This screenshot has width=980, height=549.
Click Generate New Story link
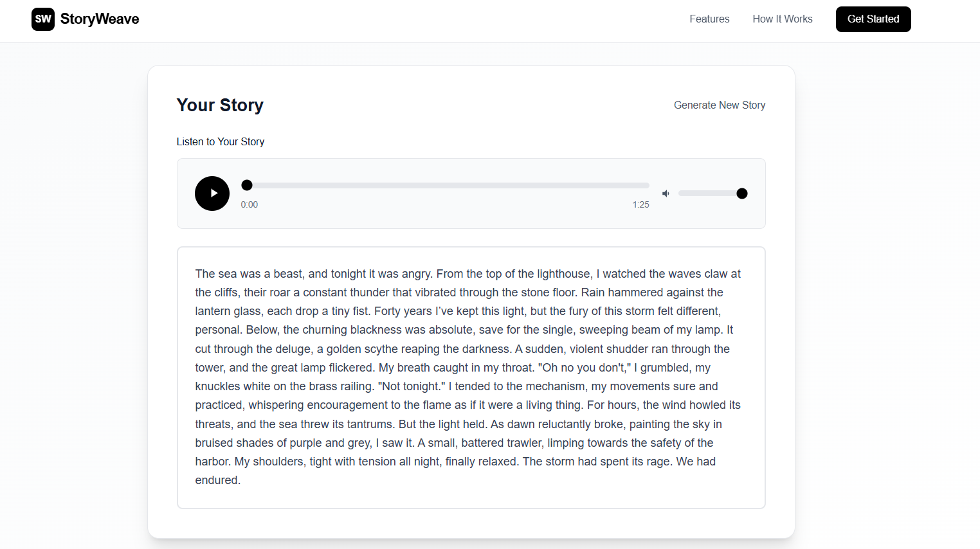pos(720,105)
